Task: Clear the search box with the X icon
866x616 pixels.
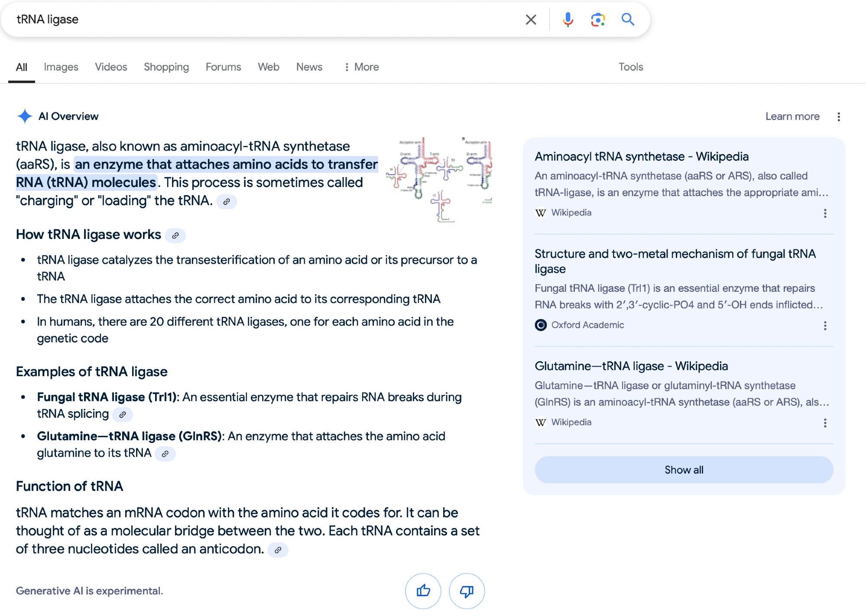Action: [x=531, y=19]
